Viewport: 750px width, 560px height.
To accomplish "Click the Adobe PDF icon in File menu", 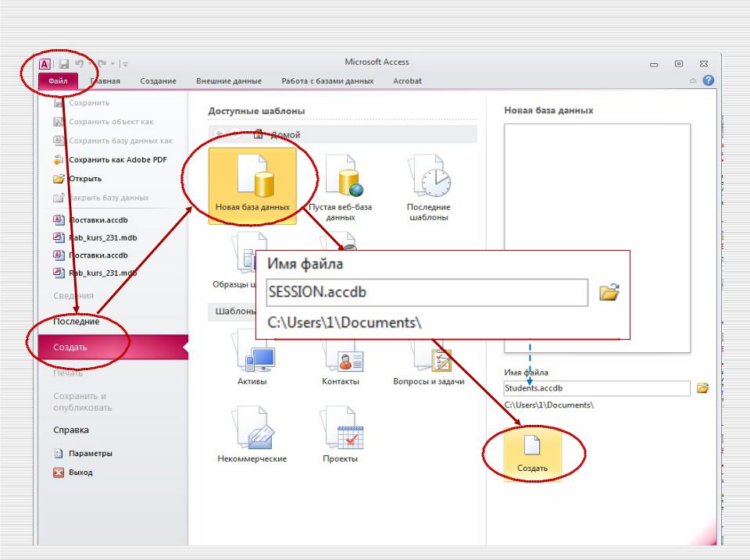I will tap(59, 160).
